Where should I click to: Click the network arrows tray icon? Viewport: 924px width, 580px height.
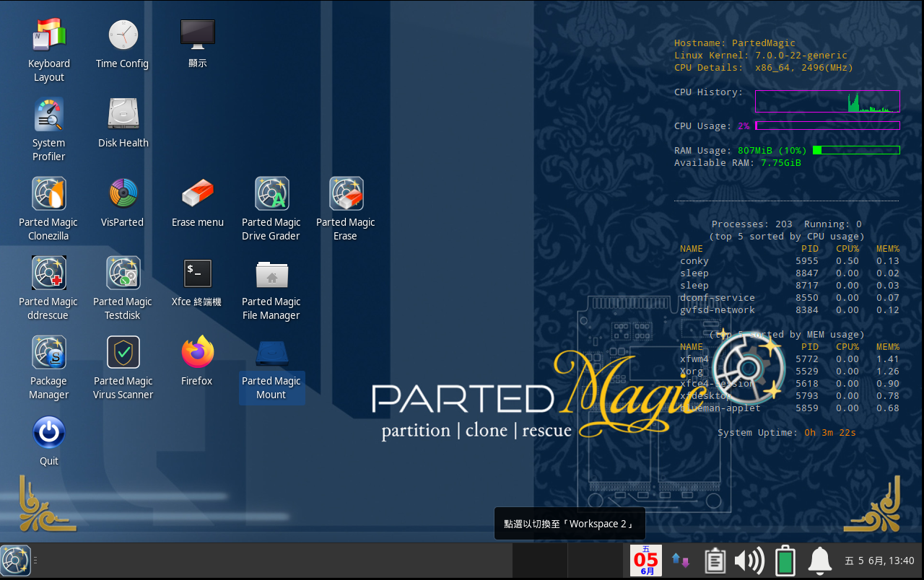(680, 561)
